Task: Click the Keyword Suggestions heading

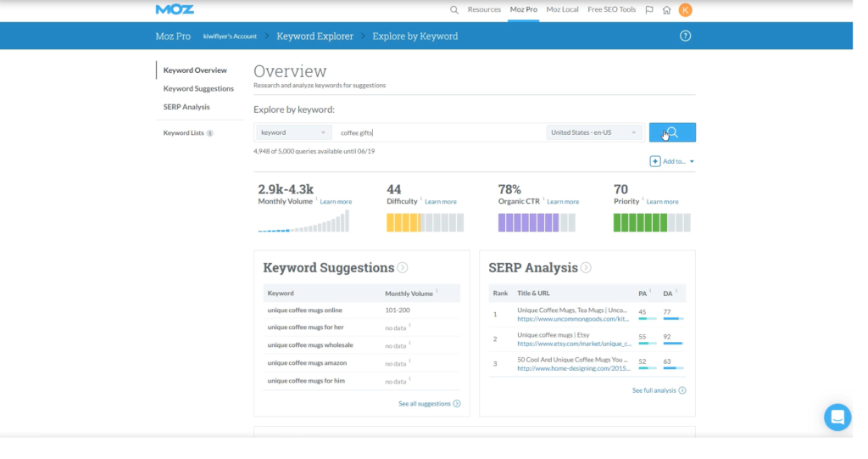Action: pos(329,268)
